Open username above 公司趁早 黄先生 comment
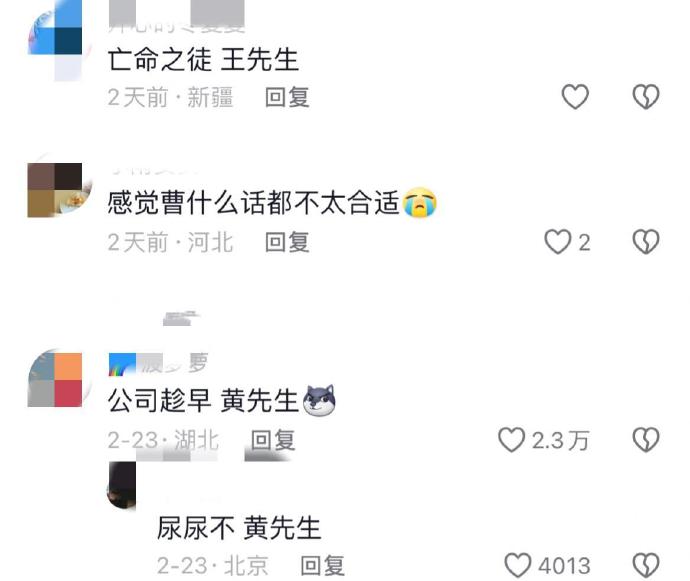The image size is (690, 581). 158,364
